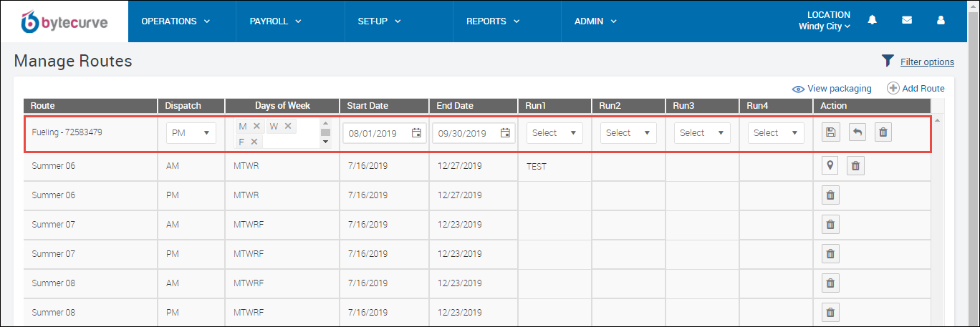Remove the W day tag
Screen dimensions: 980x327
click(288, 126)
